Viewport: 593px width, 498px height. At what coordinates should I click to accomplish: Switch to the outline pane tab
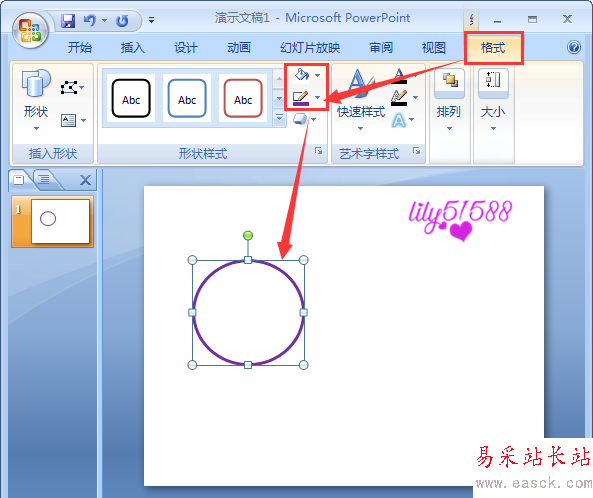tap(45, 179)
